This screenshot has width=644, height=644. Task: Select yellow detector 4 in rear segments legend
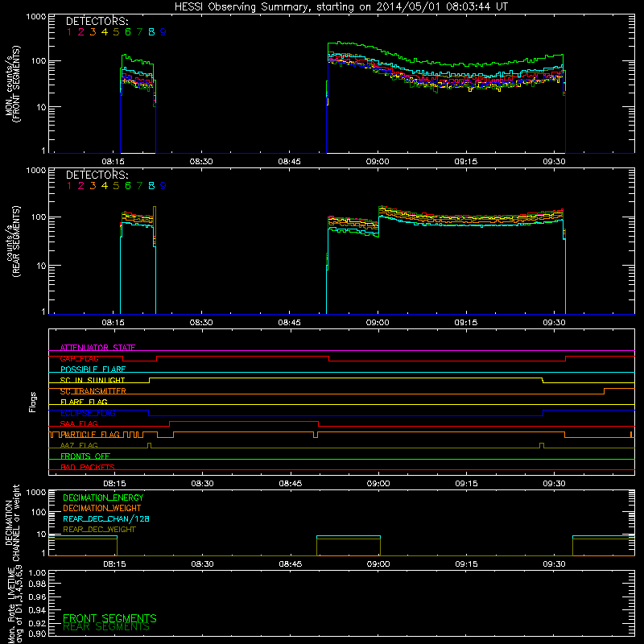tap(105, 186)
